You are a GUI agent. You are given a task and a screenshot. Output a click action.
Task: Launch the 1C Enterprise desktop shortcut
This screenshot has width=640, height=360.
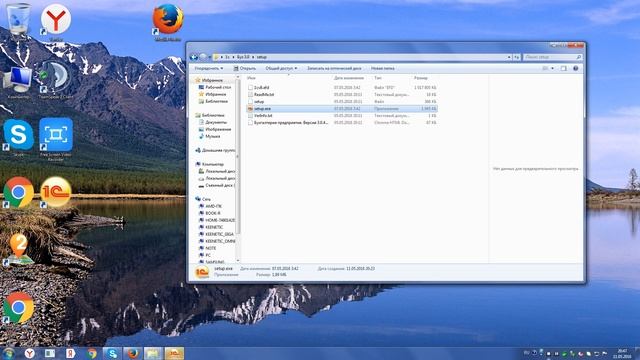click(56, 192)
